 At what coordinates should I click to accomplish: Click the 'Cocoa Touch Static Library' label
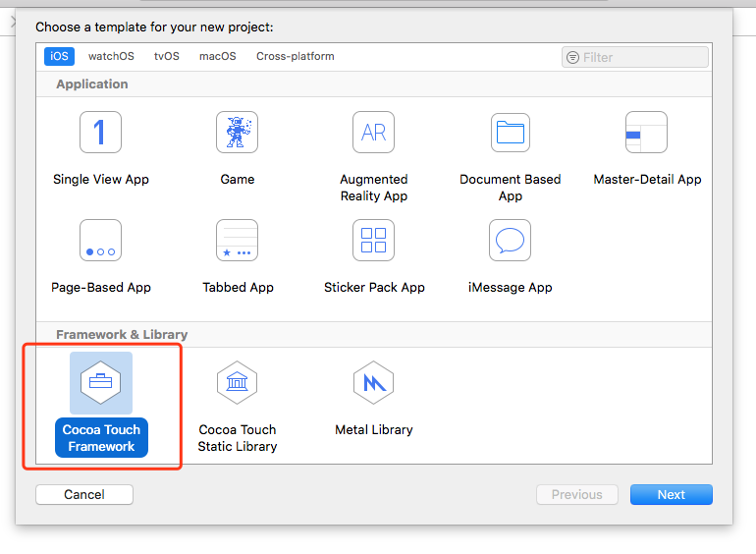pyautogui.click(x=238, y=438)
